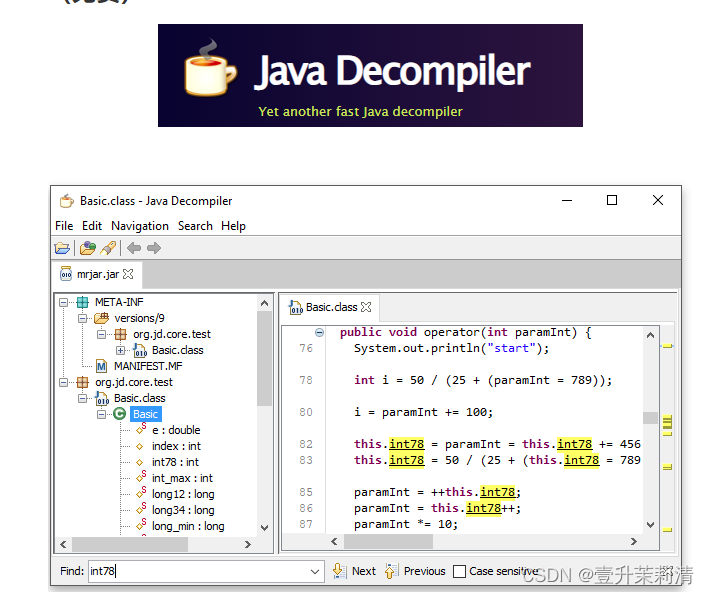Click the Open Type toolbar icon

point(88,248)
